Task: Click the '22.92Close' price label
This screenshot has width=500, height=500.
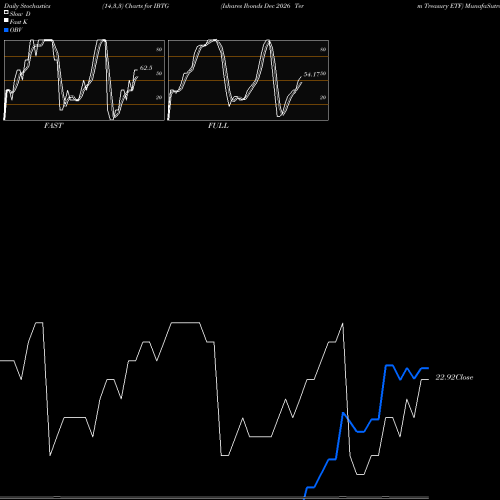Action: (454, 377)
